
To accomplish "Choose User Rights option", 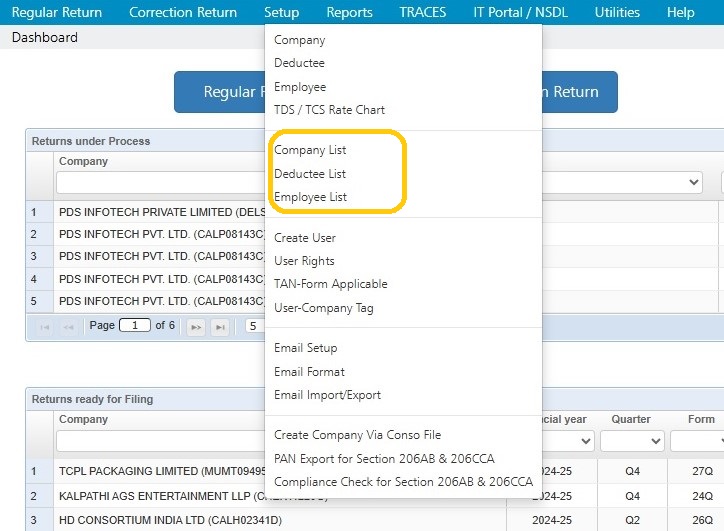I will [x=304, y=261].
